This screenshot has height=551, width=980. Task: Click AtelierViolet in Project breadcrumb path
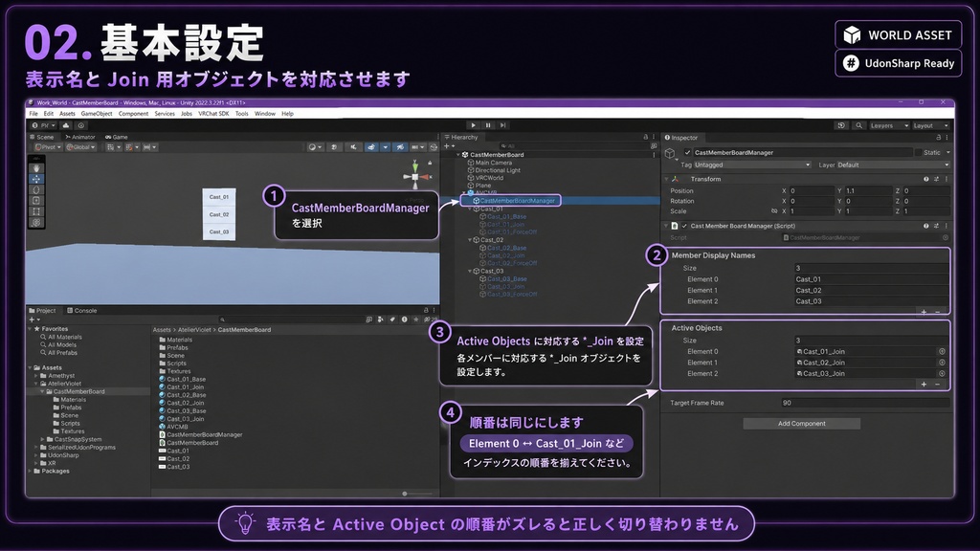click(x=194, y=330)
